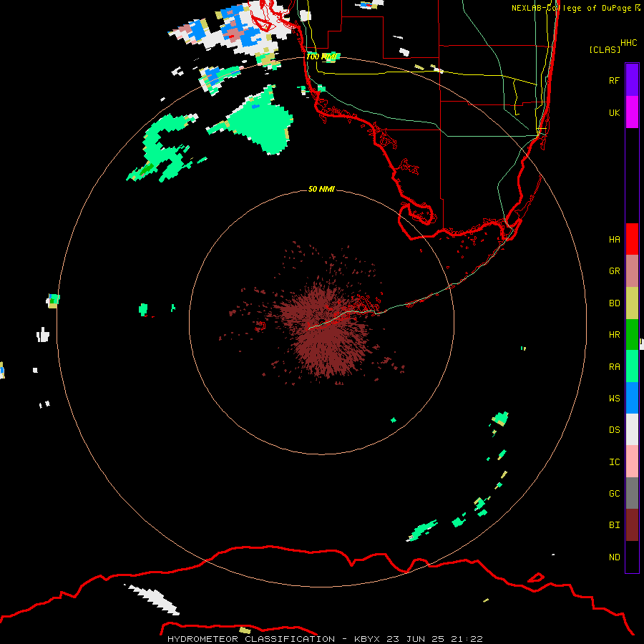The width and height of the screenshot is (644, 644).
Task: Click the RA light green legend swatch
Action: (x=632, y=366)
